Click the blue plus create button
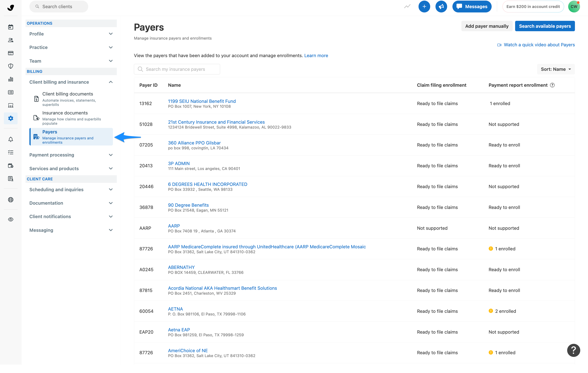 (424, 7)
